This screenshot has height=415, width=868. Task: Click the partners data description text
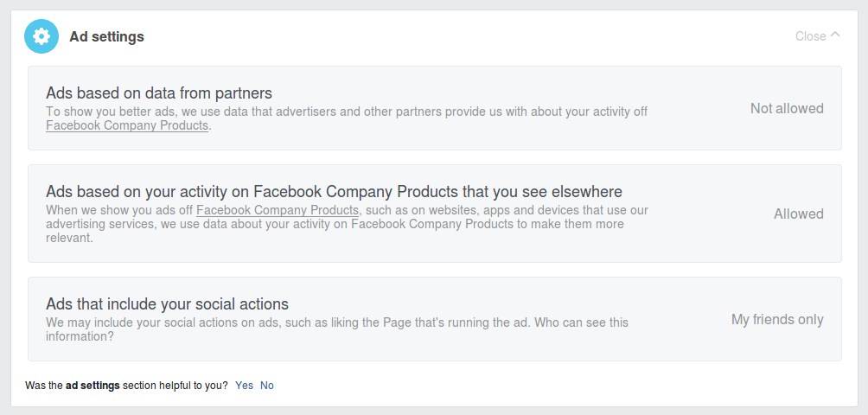(347, 118)
